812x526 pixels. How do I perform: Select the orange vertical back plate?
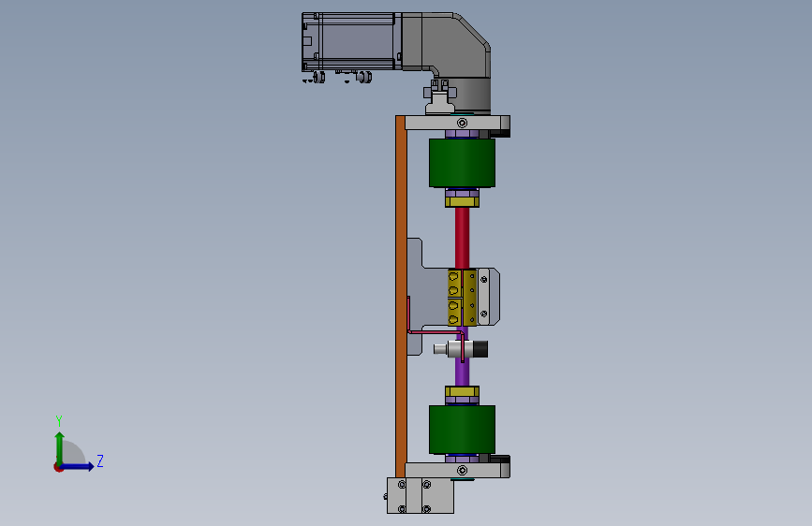tap(400, 296)
